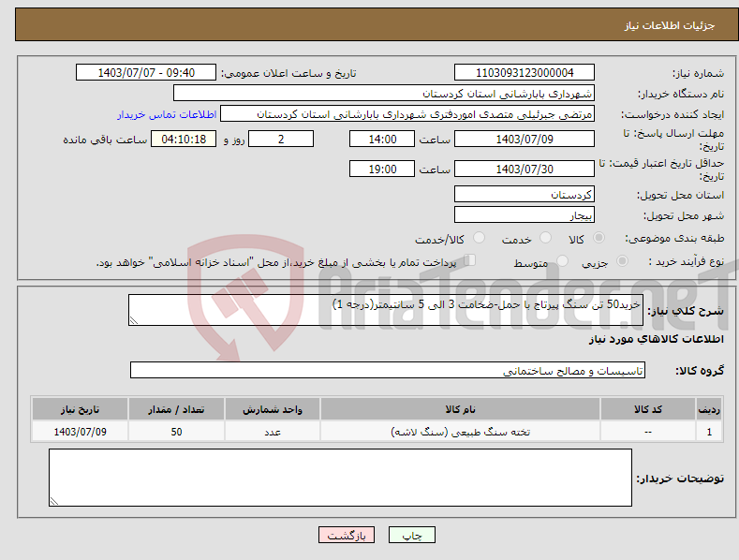Click the response deadline time 14:00 field
The image size is (739, 560).
coord(382,139)
